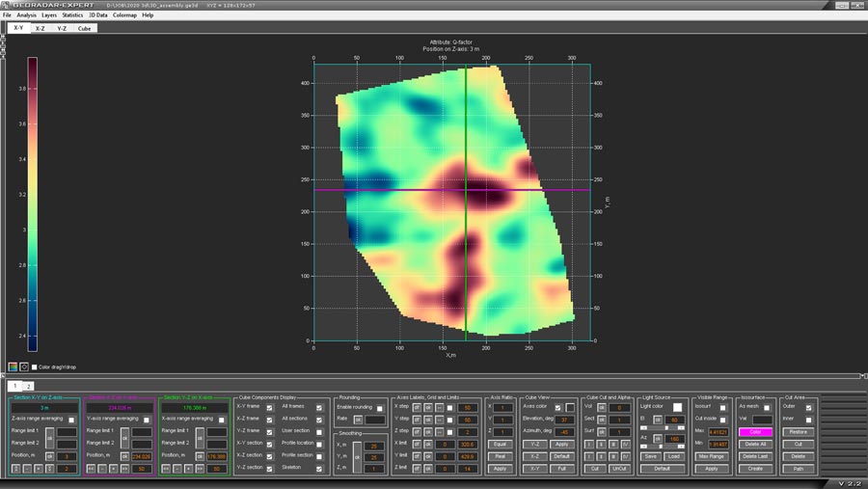Click the Elevation degree input field

coord(565,420)
